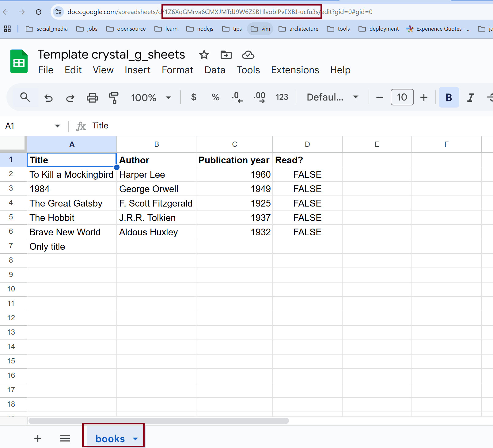Screen dimensions: 493x448
Task: Select cell Only title
Action: pyautogui.click(x=72, y=246)
